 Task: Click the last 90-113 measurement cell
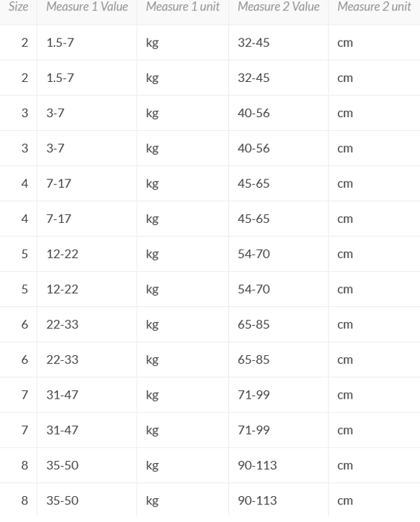click(257, 500)
